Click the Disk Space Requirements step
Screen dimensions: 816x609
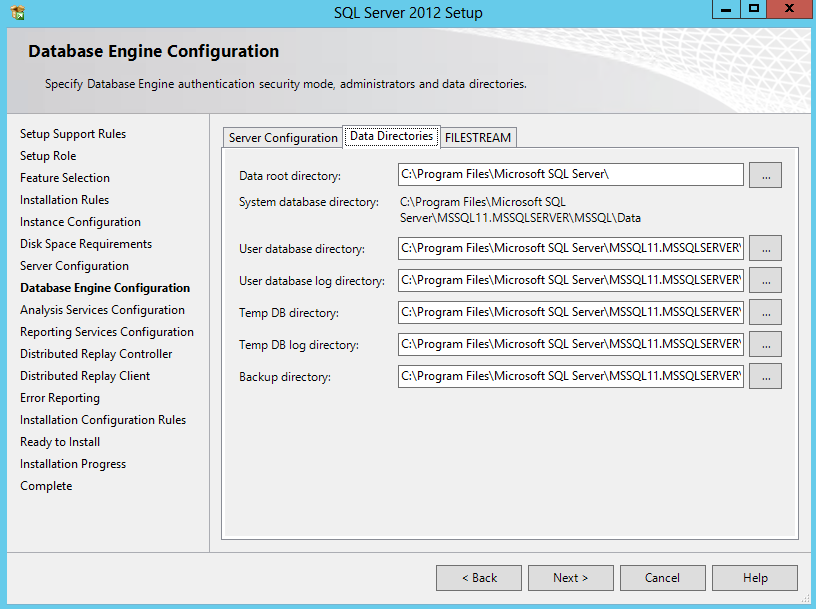coord(86,244)
